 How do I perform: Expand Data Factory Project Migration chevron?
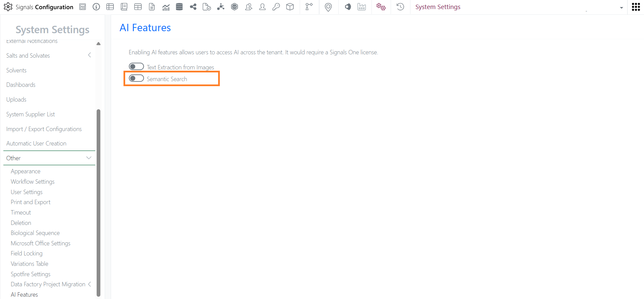(90, 284)
